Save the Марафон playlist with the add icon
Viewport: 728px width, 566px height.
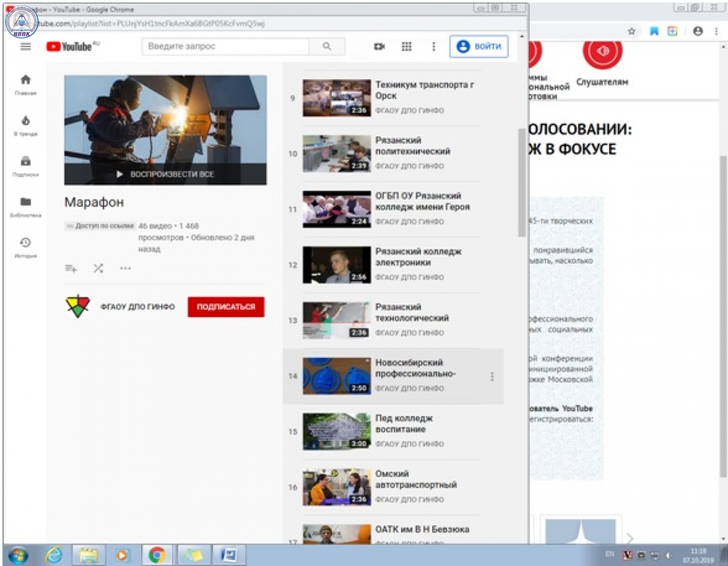(71, 268)
